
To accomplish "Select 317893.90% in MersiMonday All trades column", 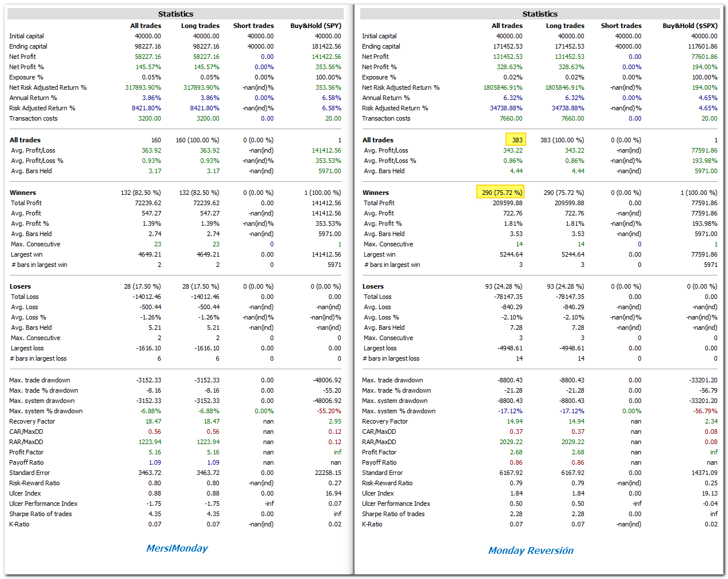I will [x=143, y=87].
